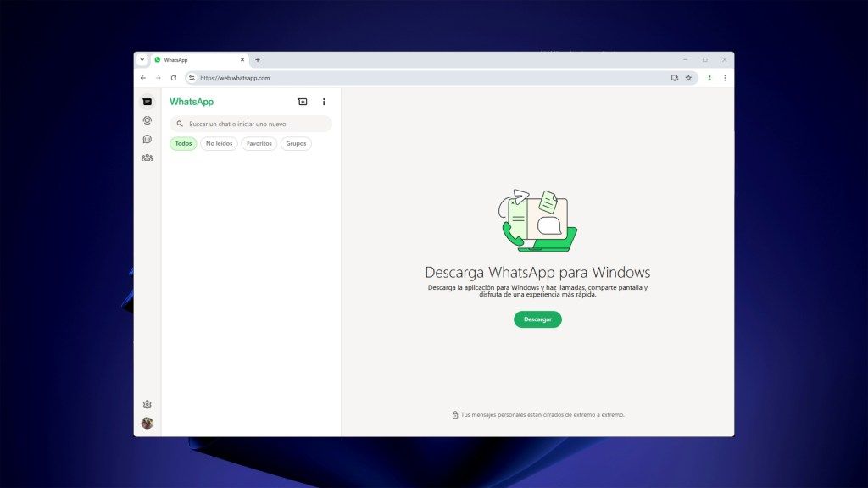Open the WhatsApp three-dot menu
Viewport: 868px width, 488px height.
324,102
